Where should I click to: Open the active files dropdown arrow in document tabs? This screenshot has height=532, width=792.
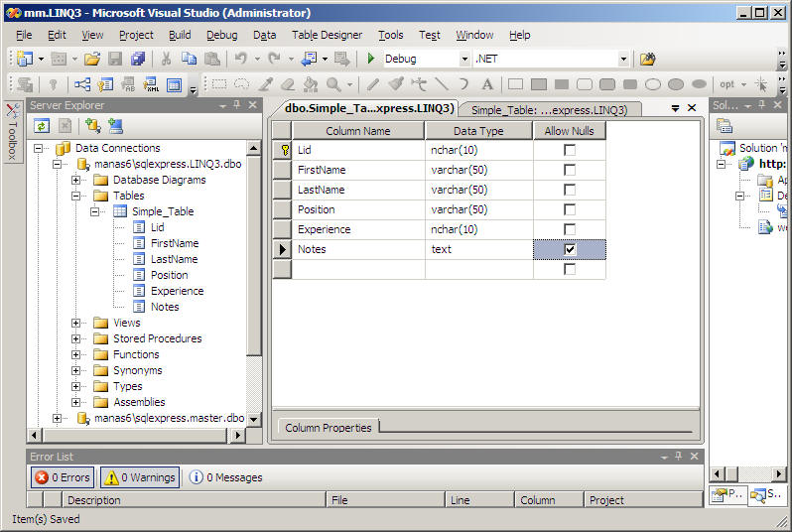point(675,108)
